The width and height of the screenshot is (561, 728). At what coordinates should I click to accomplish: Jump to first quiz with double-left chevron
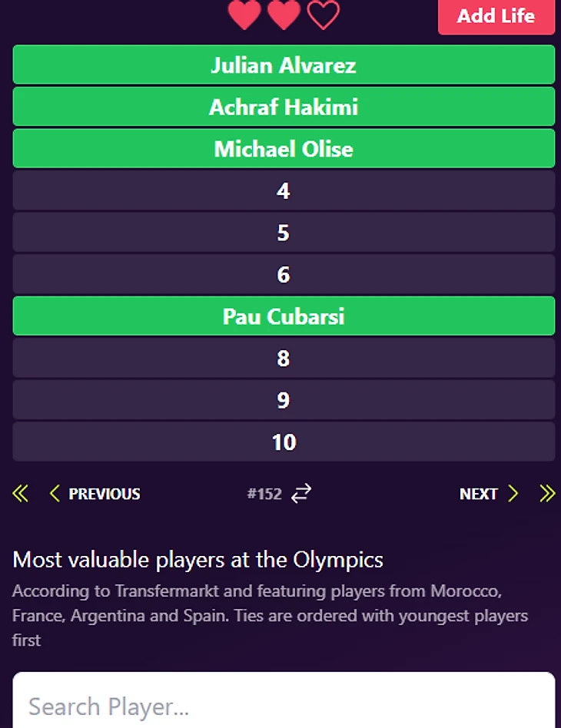21,494
